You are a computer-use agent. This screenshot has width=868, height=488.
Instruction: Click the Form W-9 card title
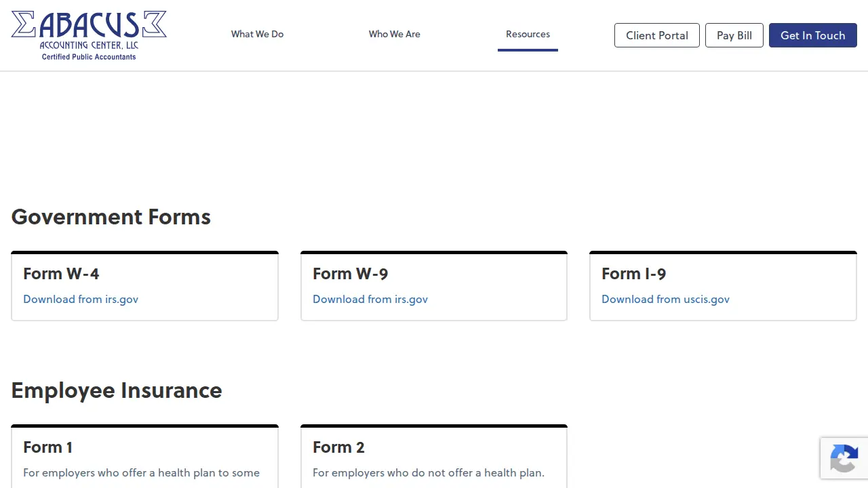[351, 274]
